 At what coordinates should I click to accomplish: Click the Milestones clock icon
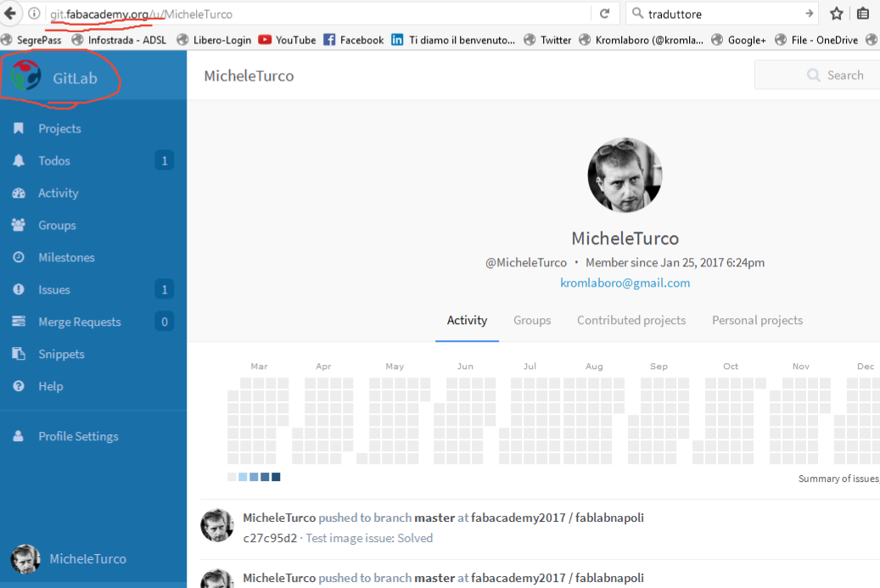pyautogui.click(x=19, y=257)
